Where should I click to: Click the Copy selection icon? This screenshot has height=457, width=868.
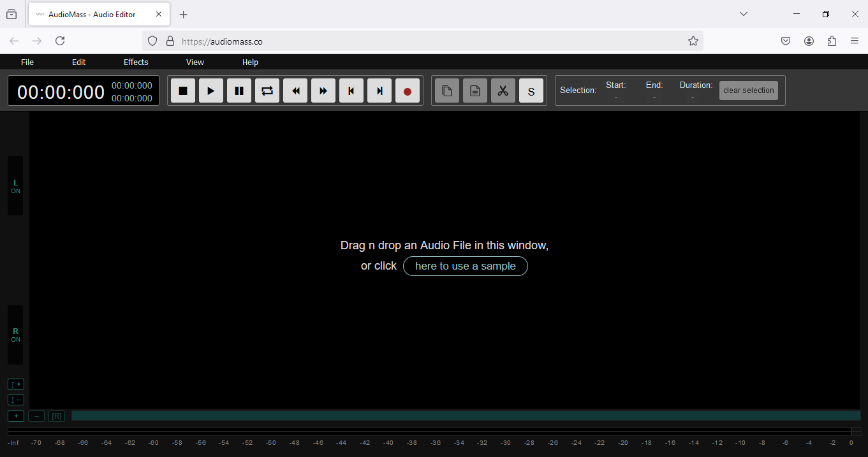pyautogui.click(x=447, y=91)
